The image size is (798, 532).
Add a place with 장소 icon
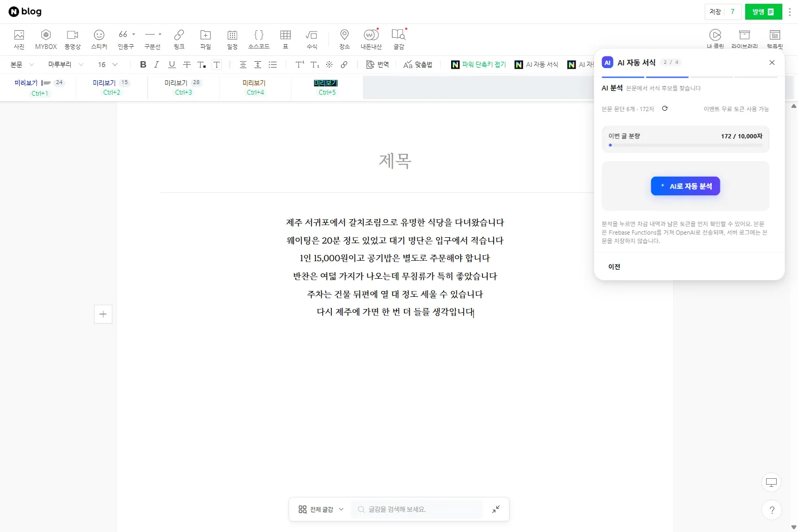tap(345, 39)
